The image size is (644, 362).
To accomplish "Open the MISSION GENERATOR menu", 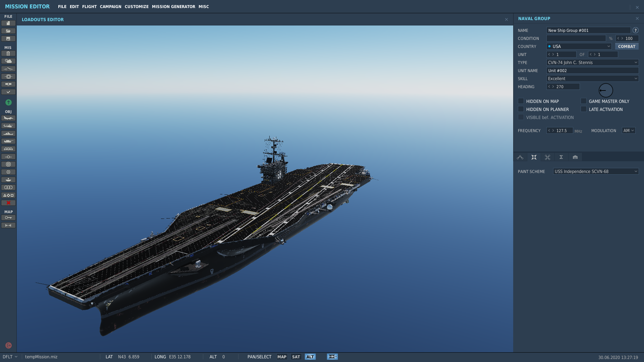I will pyautogui.click(x=173, y=6).
